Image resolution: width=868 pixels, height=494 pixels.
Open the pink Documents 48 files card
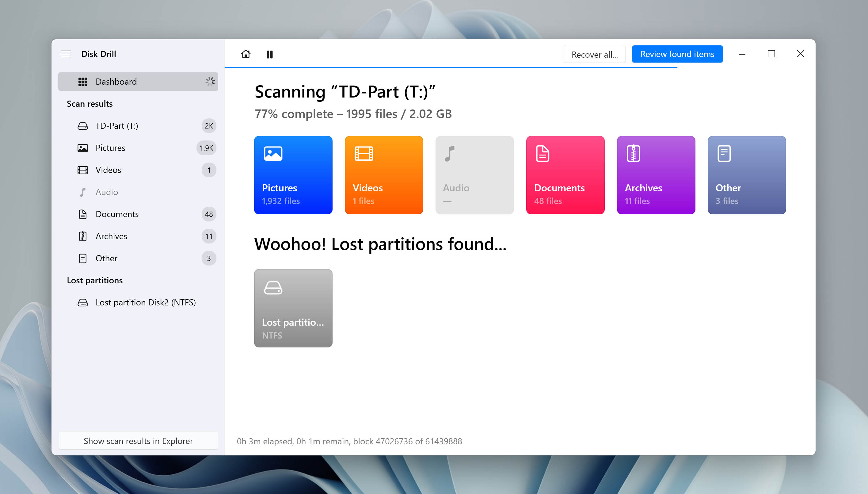point(565,175)
